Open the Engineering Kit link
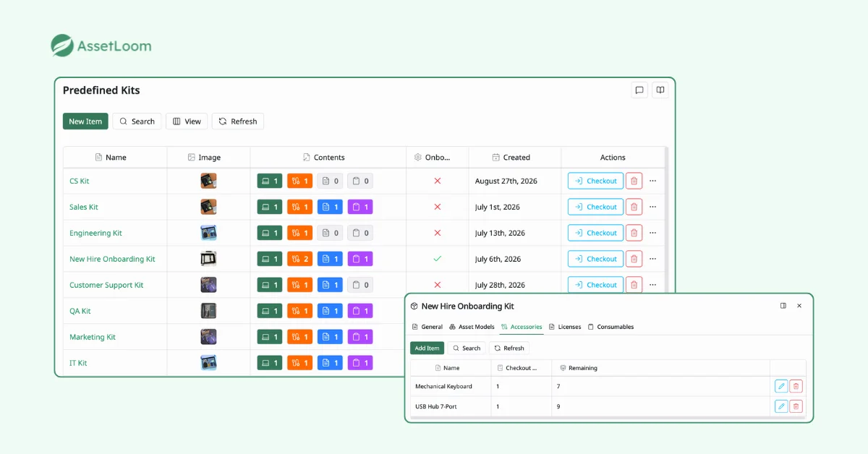Viewport: 868px width, 454px height. coord(95,233)
